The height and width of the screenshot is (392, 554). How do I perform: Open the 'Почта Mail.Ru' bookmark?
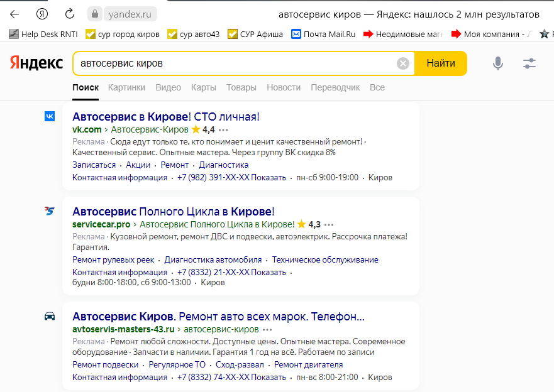click(x=323, y=34)
